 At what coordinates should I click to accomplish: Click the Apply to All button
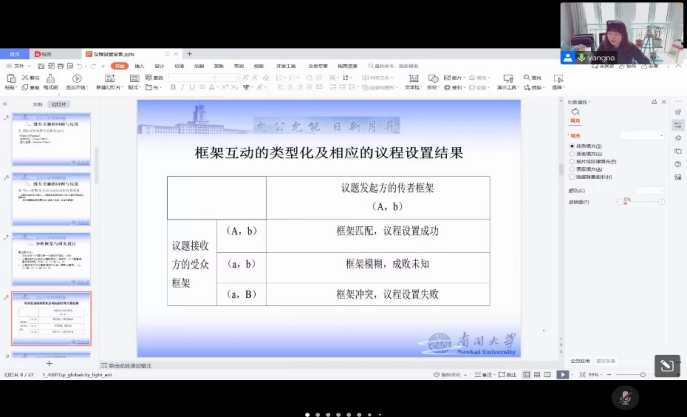pos(579,360)
